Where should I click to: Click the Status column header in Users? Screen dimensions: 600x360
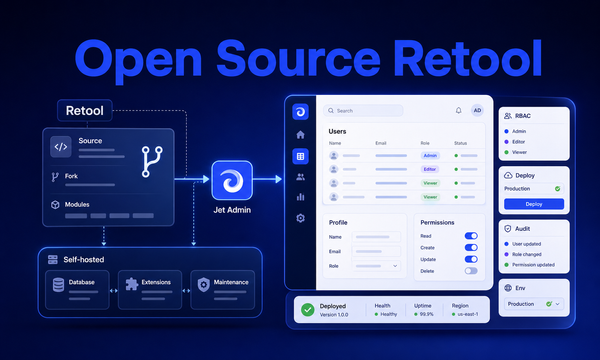pyautogui.click(x=460, y=143)
